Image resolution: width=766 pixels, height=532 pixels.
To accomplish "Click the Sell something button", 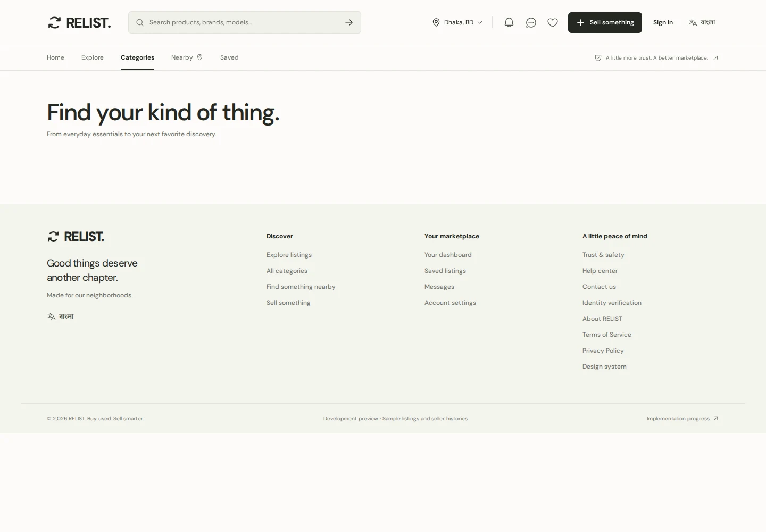I will point(605,22).
